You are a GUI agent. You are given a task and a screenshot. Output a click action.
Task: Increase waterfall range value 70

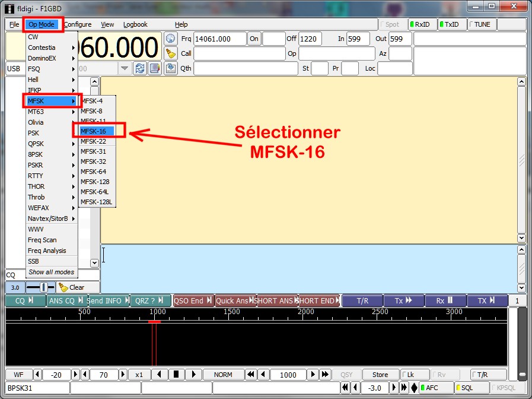pos(123,374)
